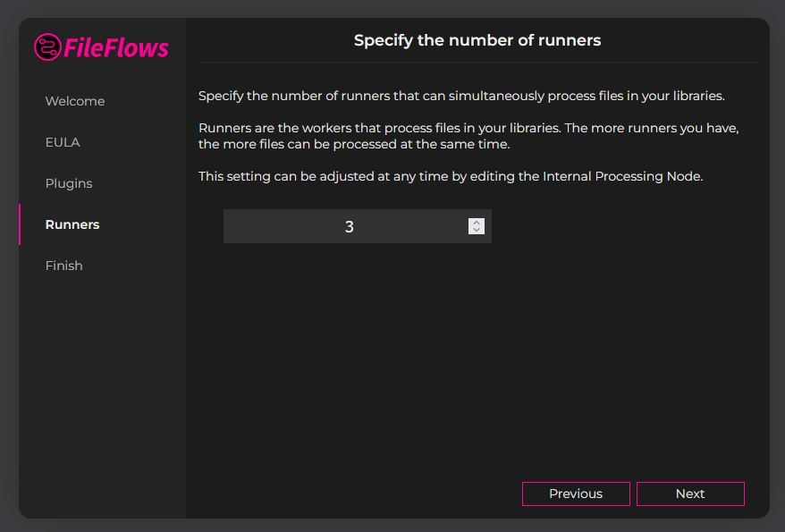The width and height of the screenshot is (785, 532).
Task: Click the pink active marker beside Runners
Action: coord(20,224)
